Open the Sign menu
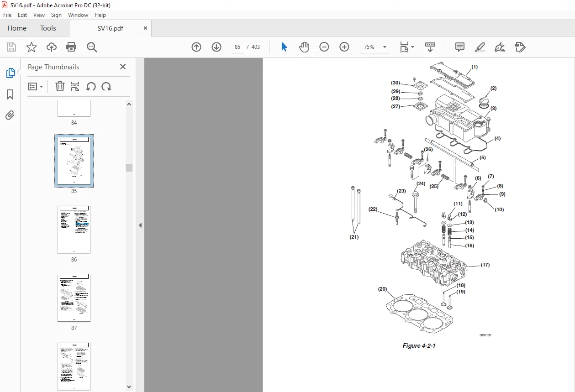575x392 pixels. pos(56,15)
